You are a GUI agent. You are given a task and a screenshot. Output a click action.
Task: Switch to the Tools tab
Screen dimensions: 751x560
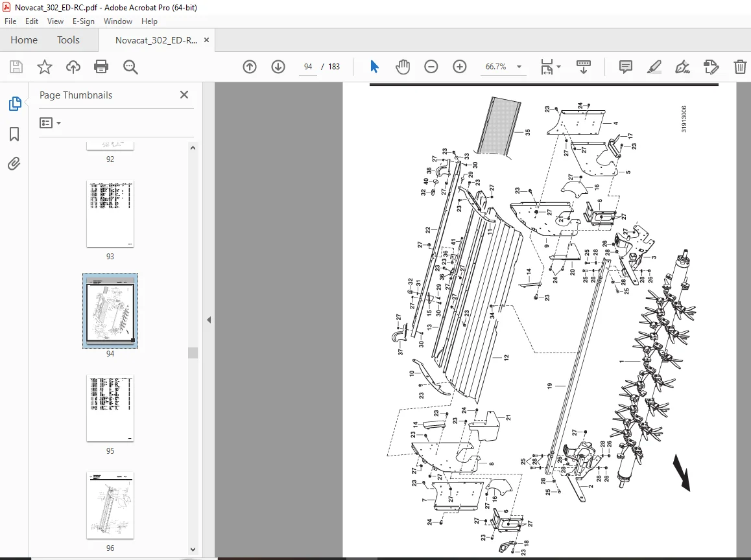click(x=69, y=40)
